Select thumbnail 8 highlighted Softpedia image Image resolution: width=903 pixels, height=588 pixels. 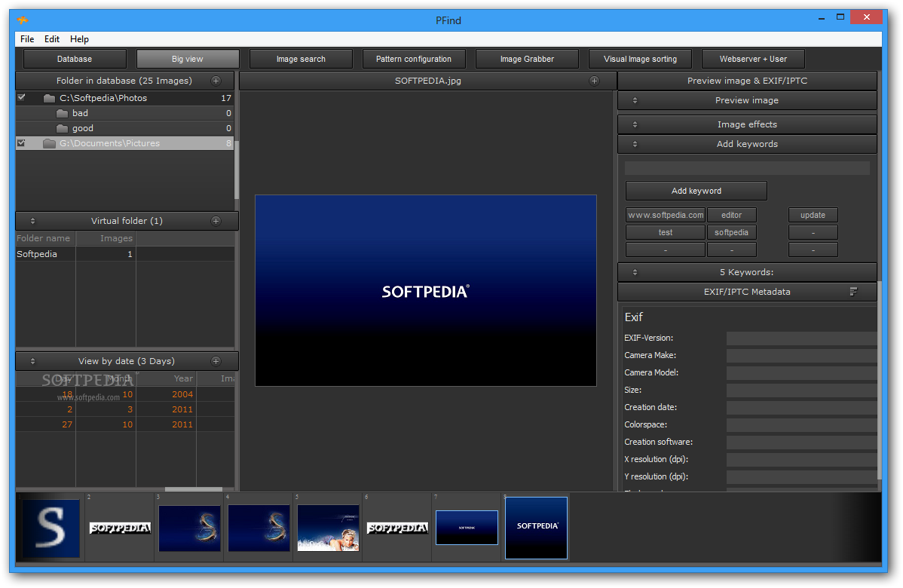tap(536, 528)
